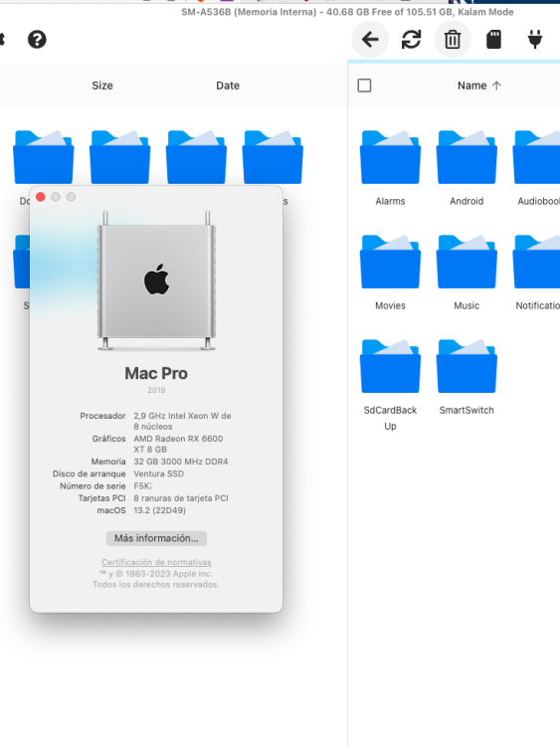Open the Alarms folder

[x=390, y=168]
